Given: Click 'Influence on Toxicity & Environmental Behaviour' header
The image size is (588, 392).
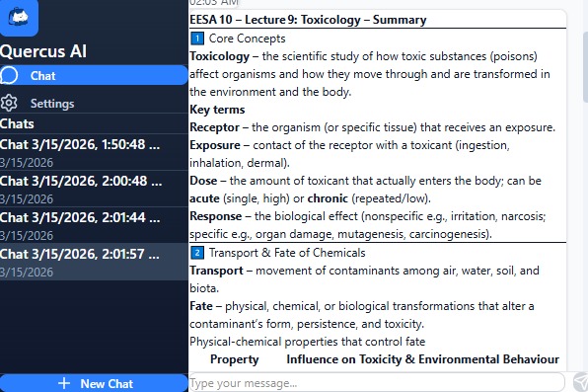Looking at the screenshot, I should pyautogui.click(x=422, y=359).
